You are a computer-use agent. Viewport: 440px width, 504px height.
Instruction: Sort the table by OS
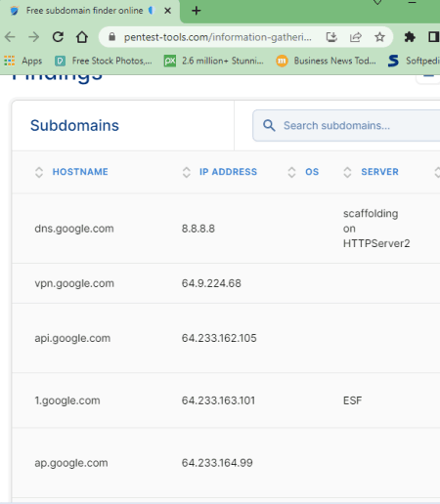point(312,172)
